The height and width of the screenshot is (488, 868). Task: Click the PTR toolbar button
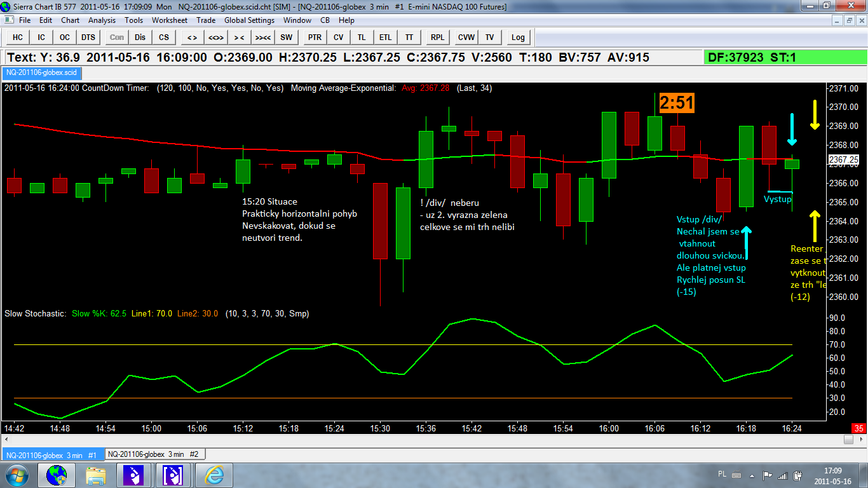[315, 37]
